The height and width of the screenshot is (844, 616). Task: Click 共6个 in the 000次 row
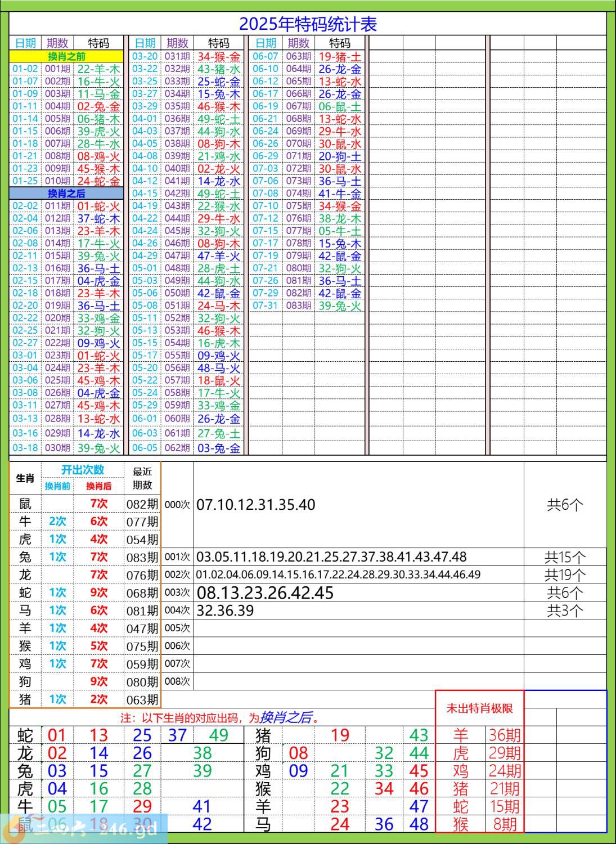tap(565, 505)
